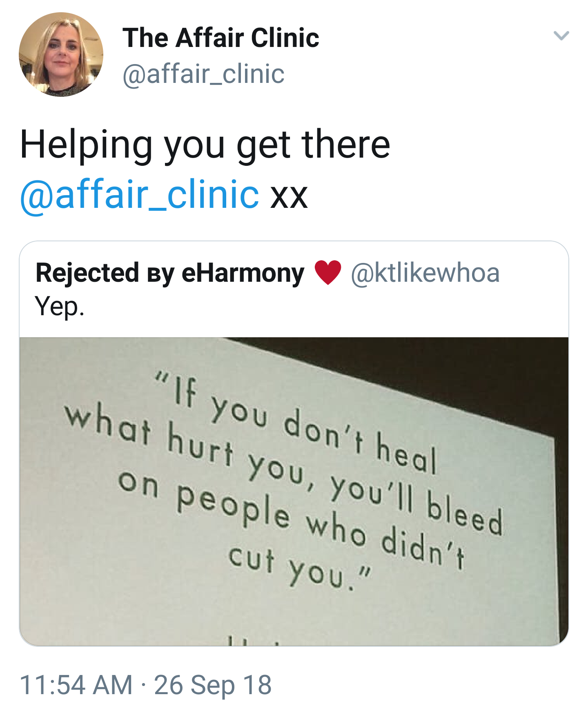588x706 pixels.
Task: Click the "xx" after the mention
Action: [289, 195]
